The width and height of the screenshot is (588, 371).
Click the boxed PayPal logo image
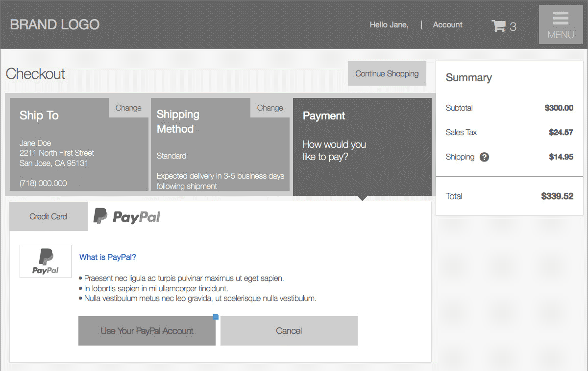click(x=46, y=261)
